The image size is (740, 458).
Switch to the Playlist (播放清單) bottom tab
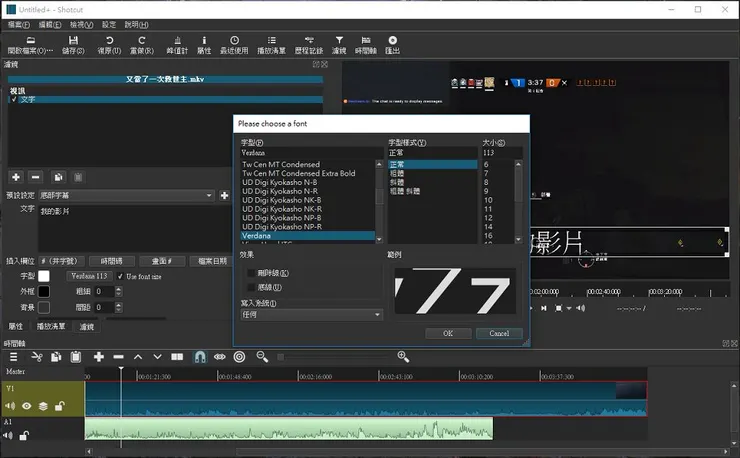pos(51,327)
